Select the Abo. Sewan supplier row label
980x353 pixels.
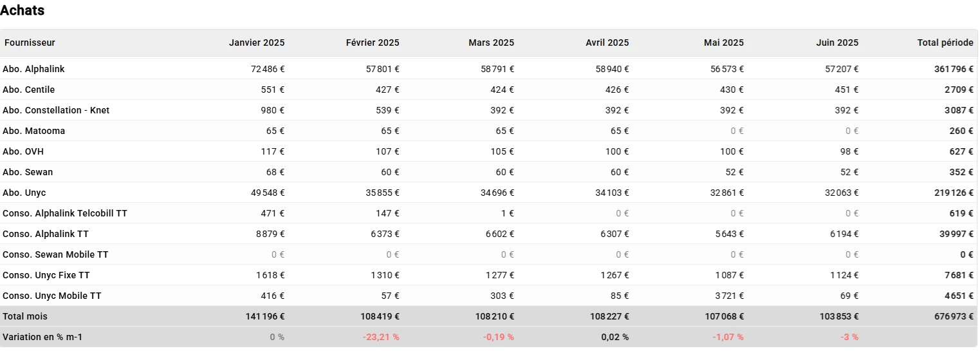28,172
